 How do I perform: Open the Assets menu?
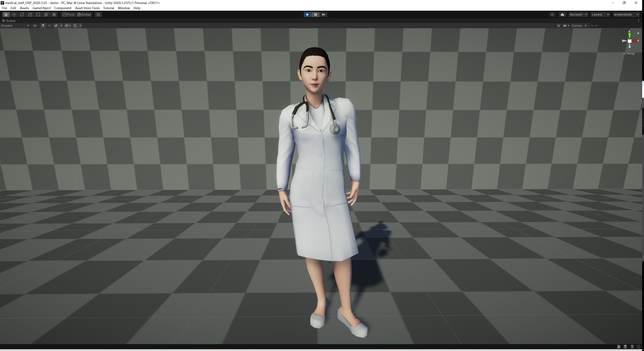(x=24, y=8)
